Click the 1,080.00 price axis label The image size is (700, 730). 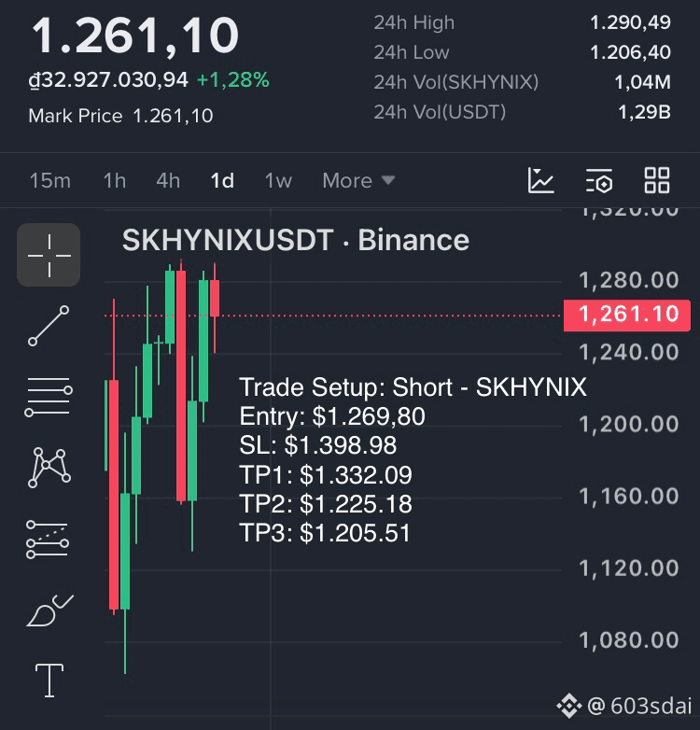pyautogui.click(x=629, y=640)
